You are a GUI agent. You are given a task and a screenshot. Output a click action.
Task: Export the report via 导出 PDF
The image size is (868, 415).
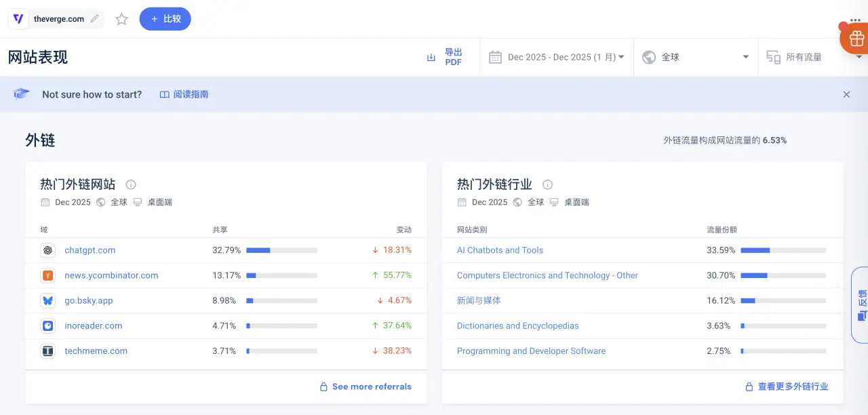click(x=445, y=57)
